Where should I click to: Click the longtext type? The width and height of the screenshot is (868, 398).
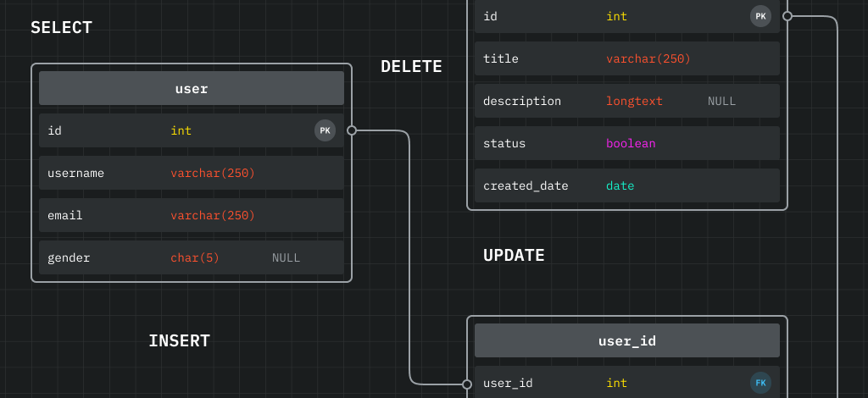(634, 102)
